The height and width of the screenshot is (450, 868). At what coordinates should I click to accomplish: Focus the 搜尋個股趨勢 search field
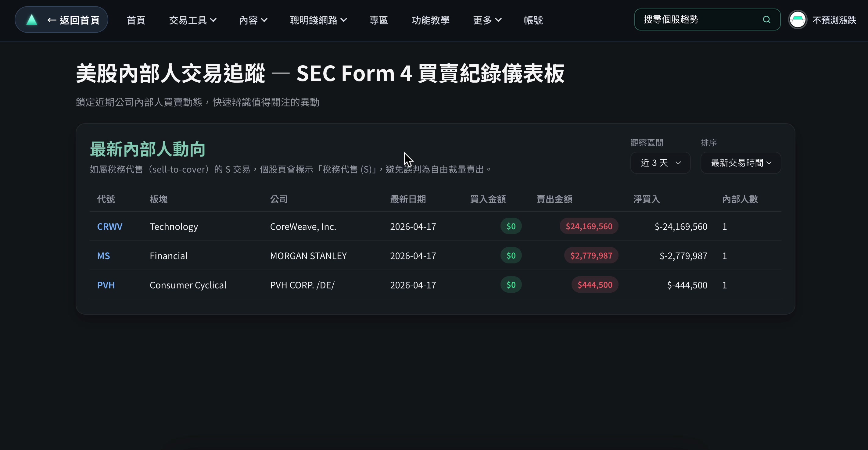tap(707, 20)
